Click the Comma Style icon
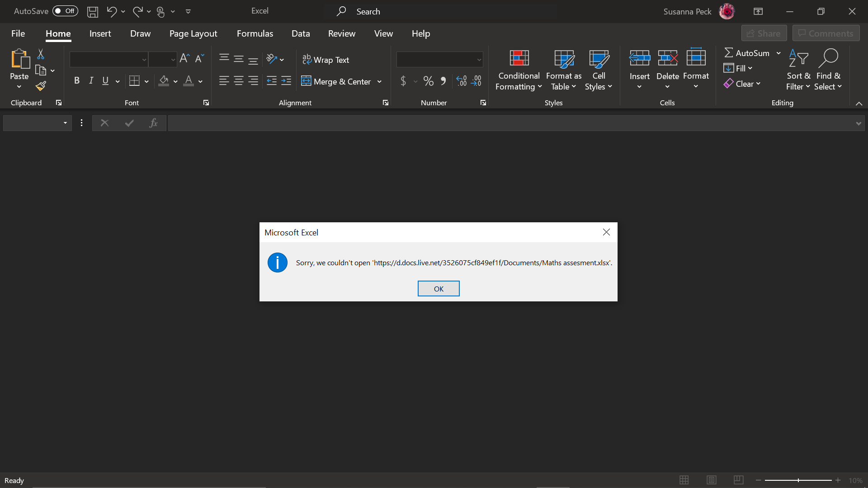868x488 pixels. point(443,81)
